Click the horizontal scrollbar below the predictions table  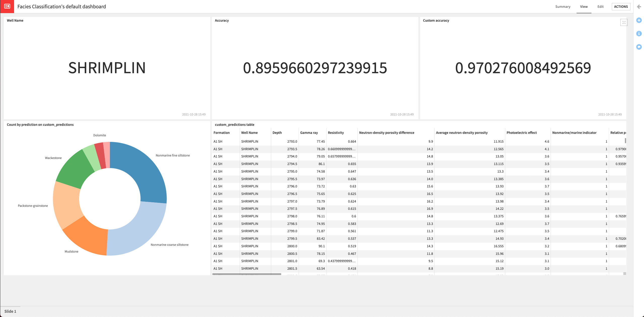coord(247,274)
